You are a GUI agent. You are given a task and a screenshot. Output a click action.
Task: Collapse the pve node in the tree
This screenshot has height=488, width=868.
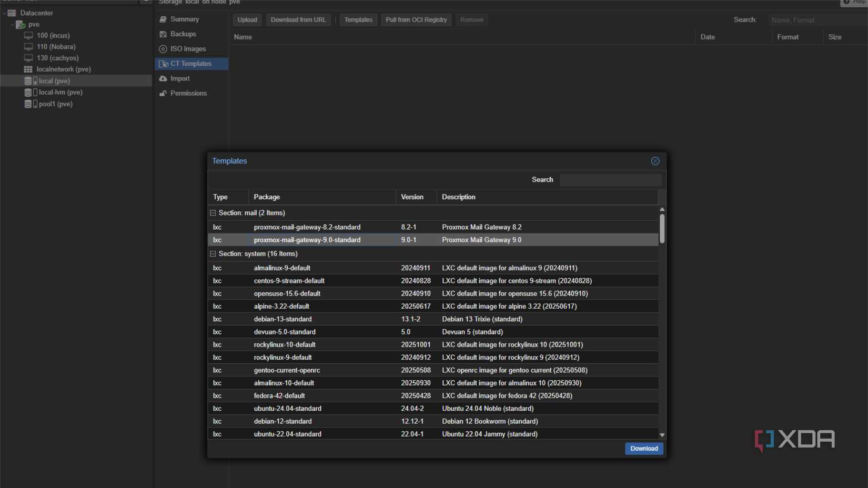11,24
